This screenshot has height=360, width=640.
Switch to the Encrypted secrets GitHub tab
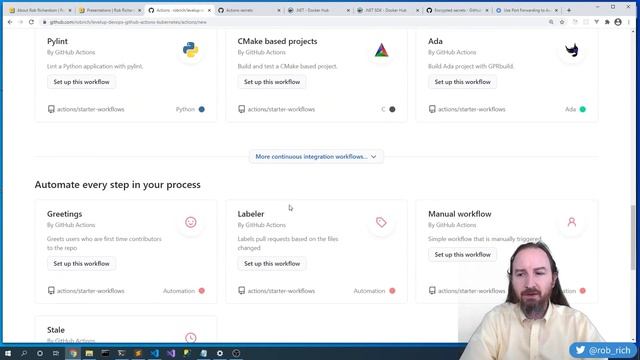tap(457, 10)
